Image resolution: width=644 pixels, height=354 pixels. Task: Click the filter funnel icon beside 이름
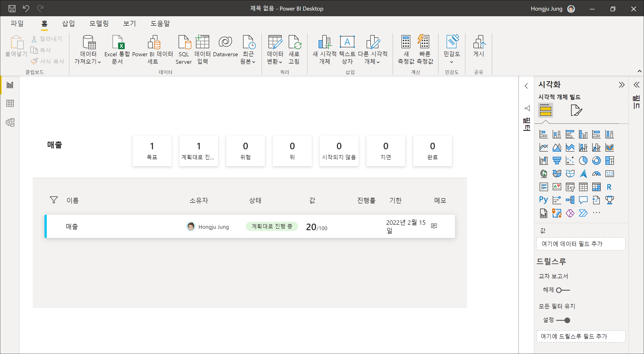pos(54,200)
